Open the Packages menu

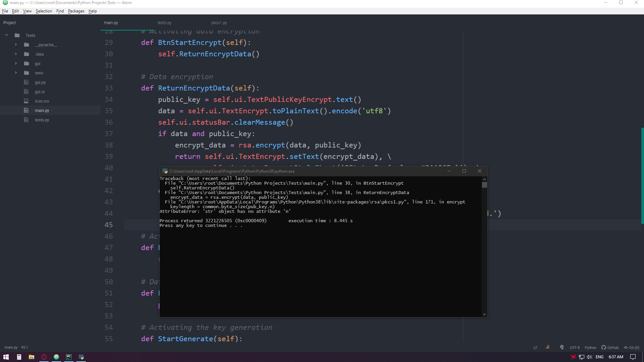76,11
